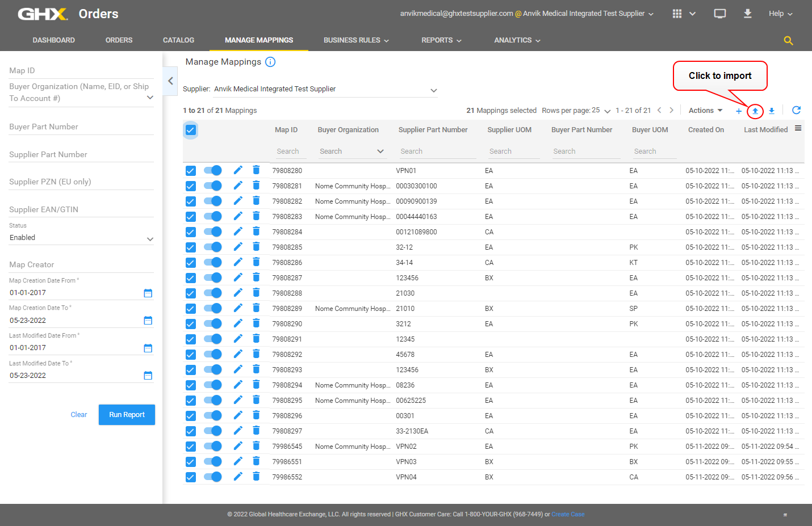Delete mapping 79986545
The width and height of the screenshot is (812, 526).
(256, 446)
